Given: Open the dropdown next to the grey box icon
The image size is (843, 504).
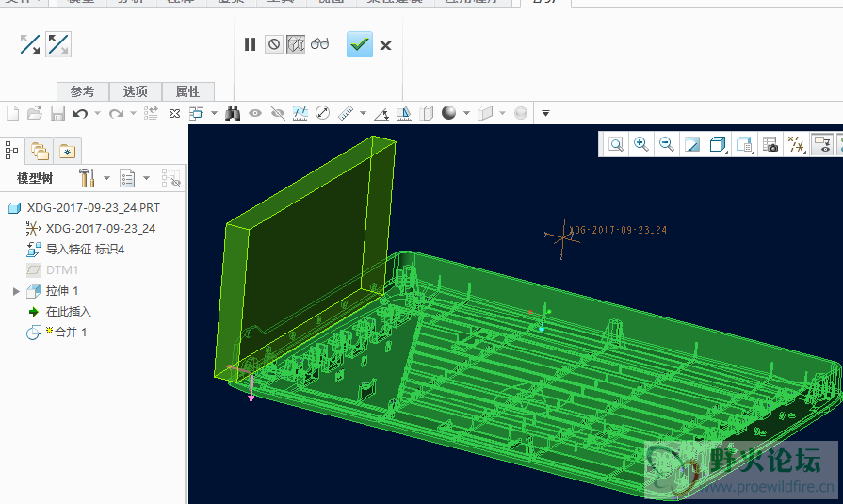Looking at the screenshot, I should (503, 113).
